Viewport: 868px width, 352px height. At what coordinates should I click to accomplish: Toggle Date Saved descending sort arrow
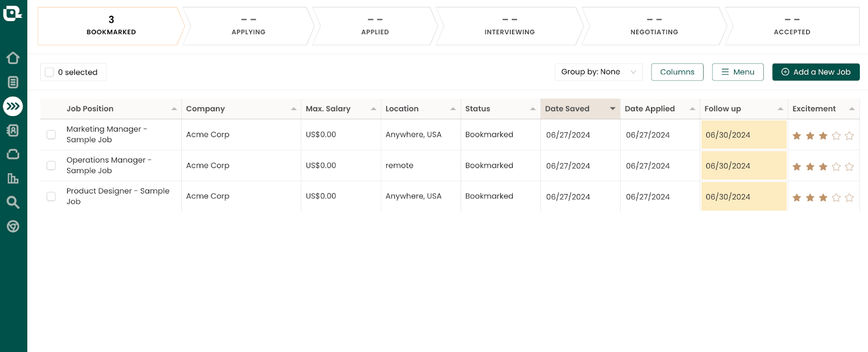point(612,109)
